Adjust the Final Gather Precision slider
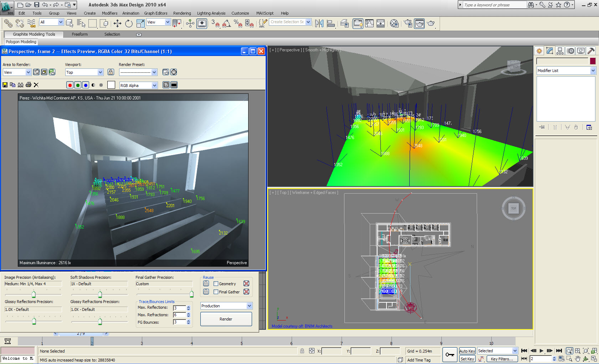 point(191,294)
